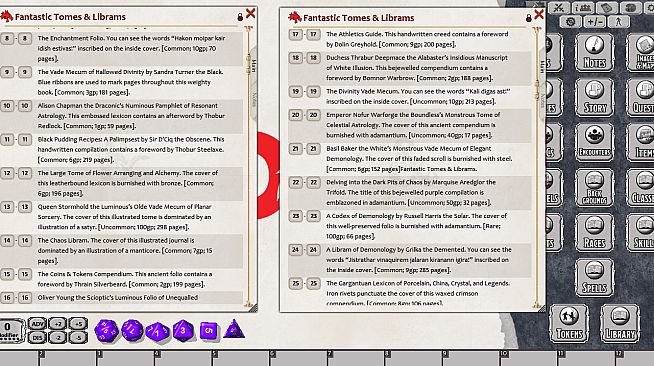Click the first range field of row 25
This screenshot has height=366, width=654.
[x=295, y=283]
